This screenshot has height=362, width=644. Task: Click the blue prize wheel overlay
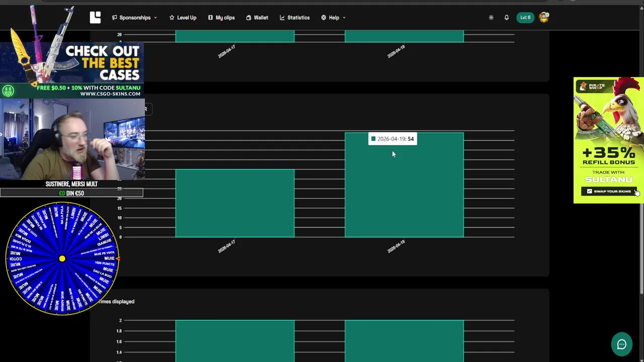(x=62, y=258)
